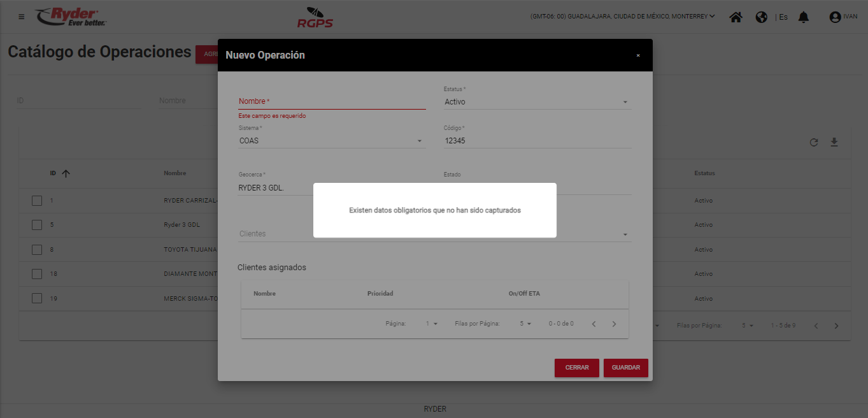Sort by ID using arrow icon
Viewport: 868px width, 418px height.
[x=66, y=173]
